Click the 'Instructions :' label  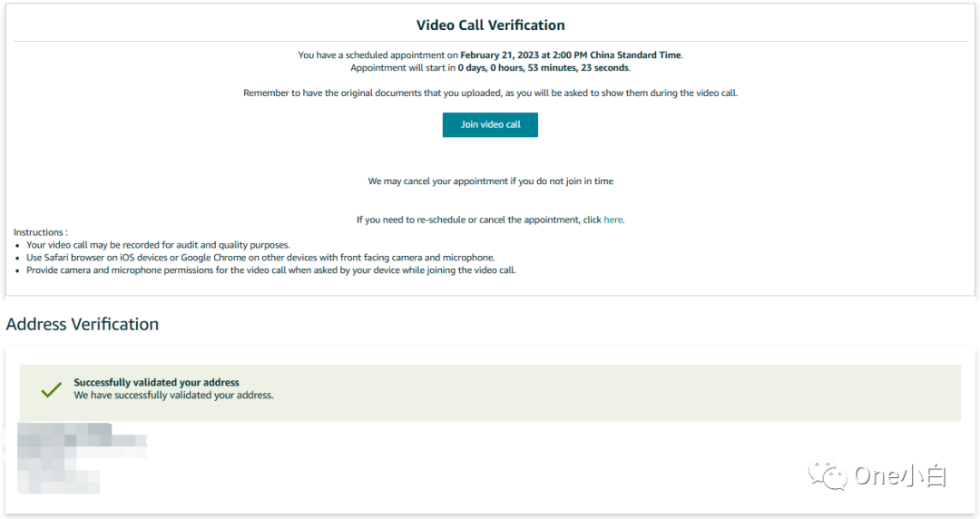coord(41,232)
